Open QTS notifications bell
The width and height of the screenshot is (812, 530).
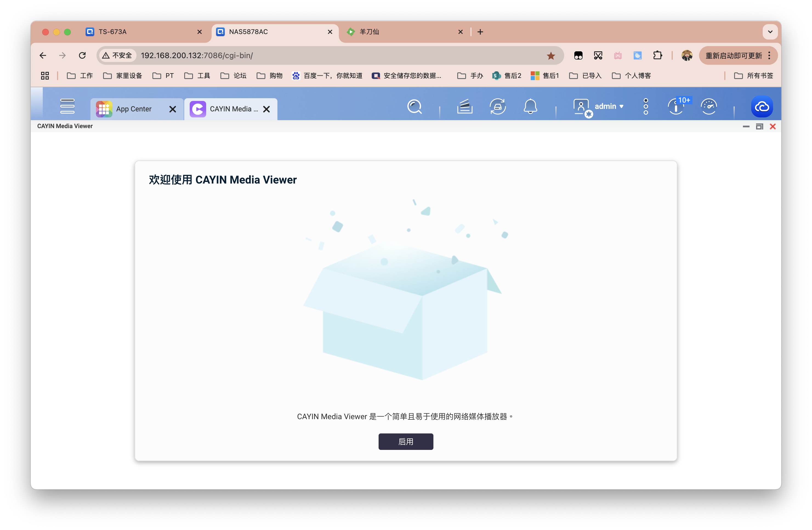(x=530, y=107)
